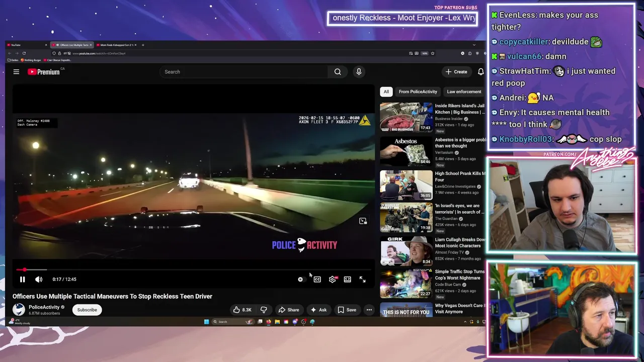
Task: Open the player settings gear
Action: coord(333,279)
